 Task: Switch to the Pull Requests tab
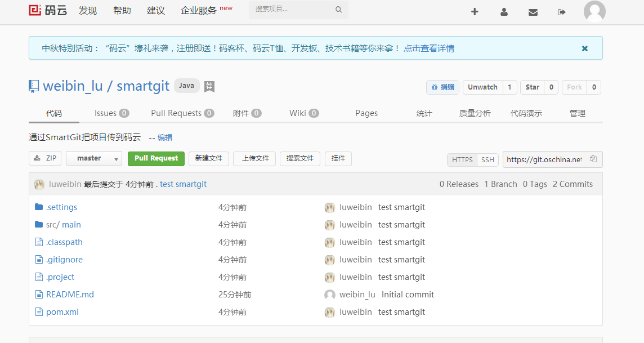pos(182,113)
